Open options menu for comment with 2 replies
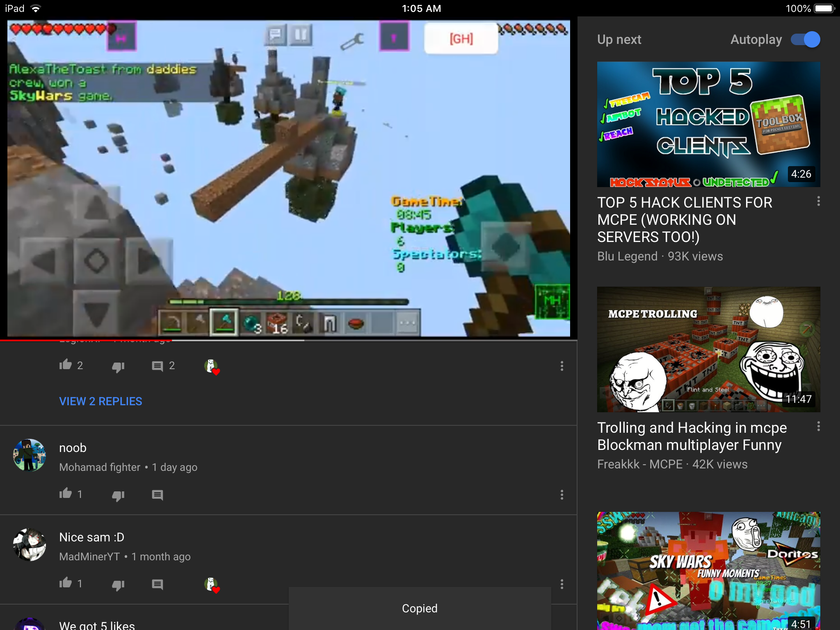The height and width of the screenshot is (630, 840). (562, 366)
